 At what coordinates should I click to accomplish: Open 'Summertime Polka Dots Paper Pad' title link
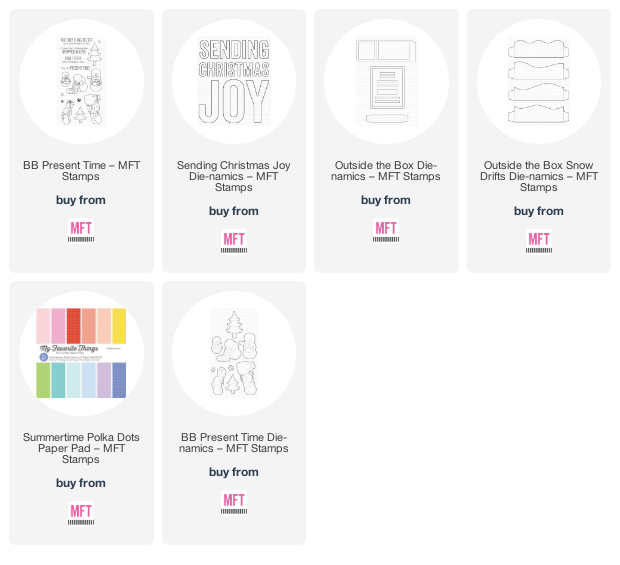click(81, 448)
